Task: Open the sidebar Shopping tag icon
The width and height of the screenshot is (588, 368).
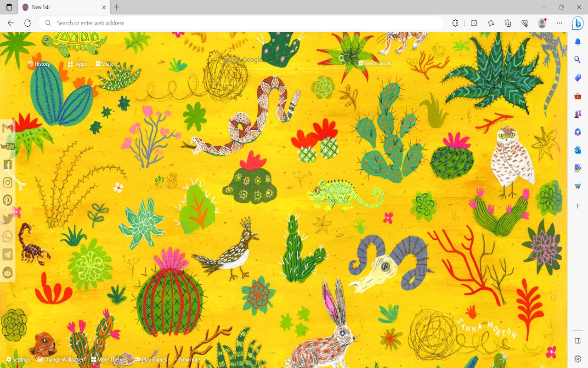Action: (578, 78)
